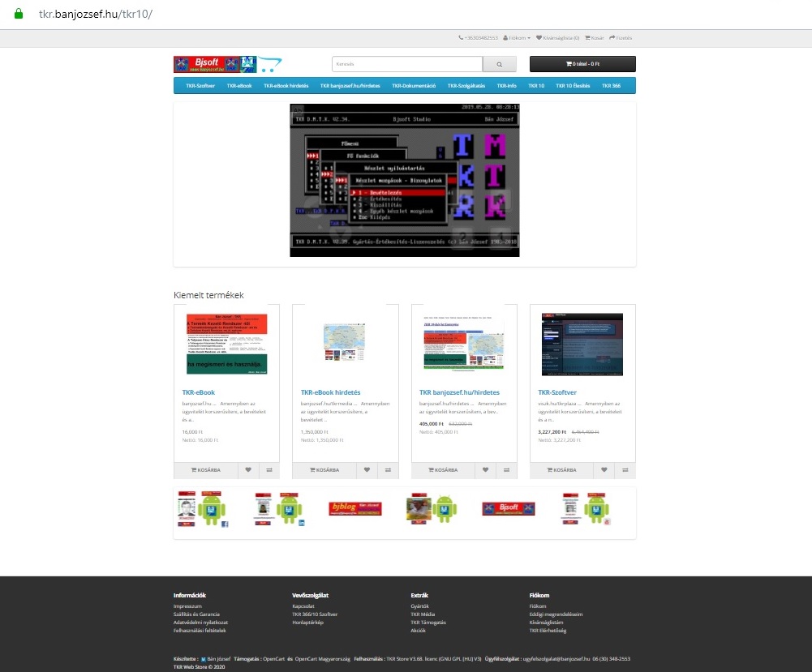Open Adatvédelmi nyilatkozat footer link
Viewport: 812px width, 672px height.
click(200, 623)
